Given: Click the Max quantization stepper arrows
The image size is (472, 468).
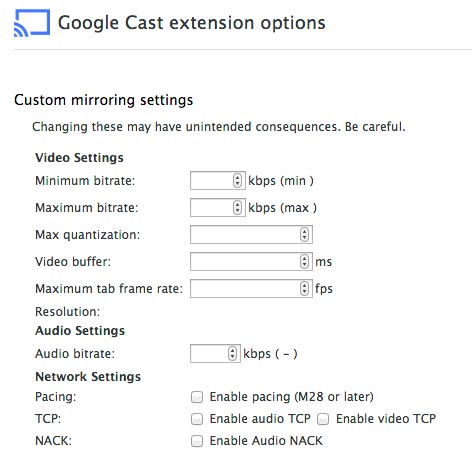Looking at the screenshot, I should click(304, 234).
